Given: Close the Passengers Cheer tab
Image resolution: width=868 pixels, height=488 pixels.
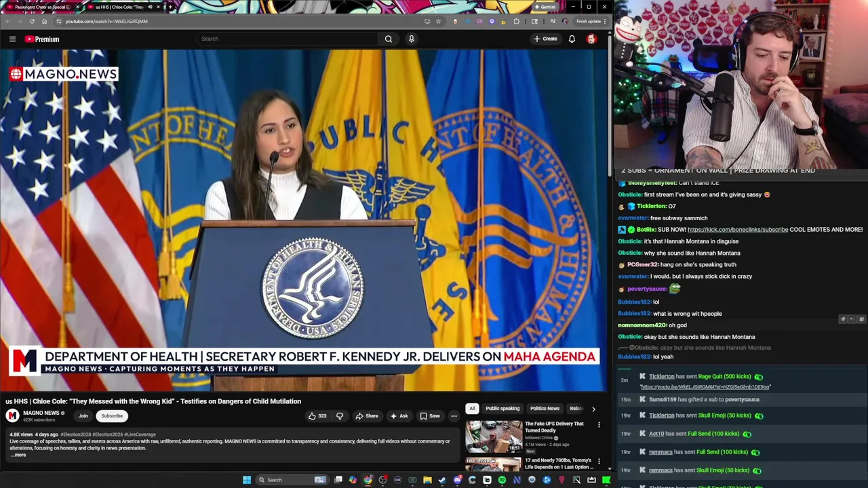Looking at the screenshot, I should (77, 7).
